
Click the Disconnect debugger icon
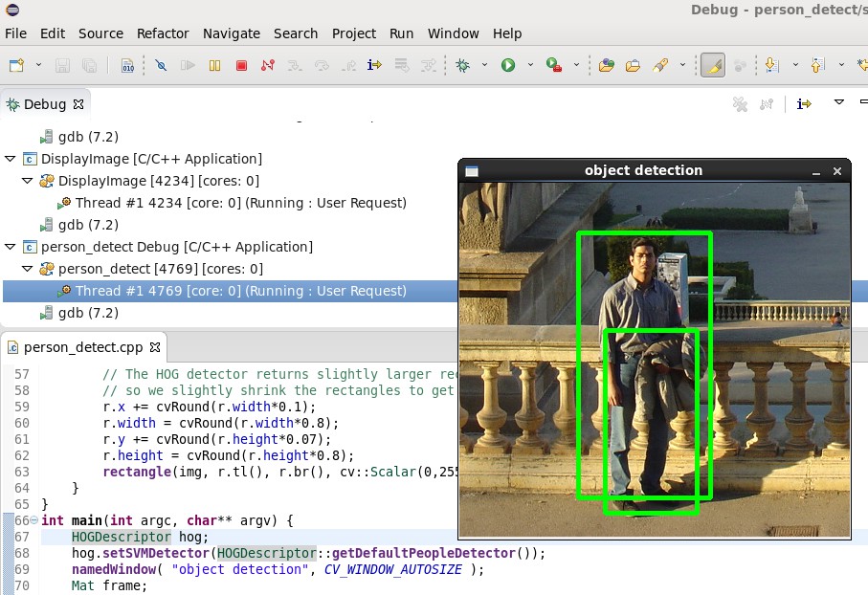click(x=268, y=65)
